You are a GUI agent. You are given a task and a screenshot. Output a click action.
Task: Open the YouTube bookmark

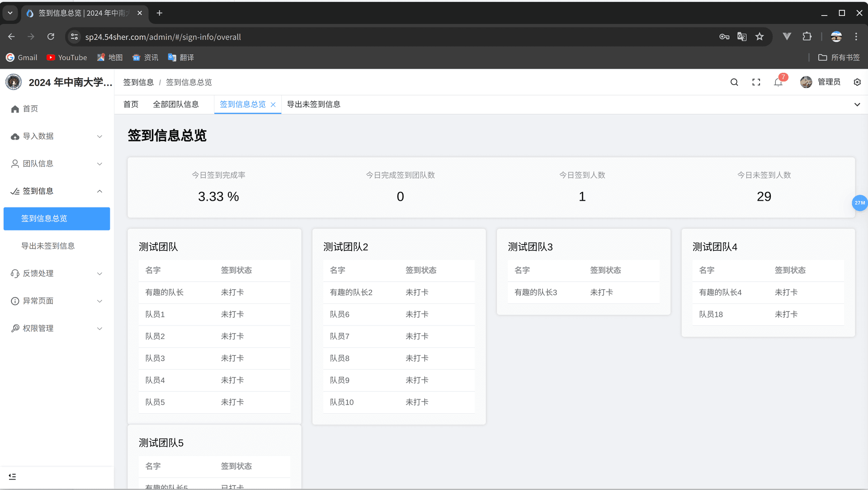coord(67,57)
